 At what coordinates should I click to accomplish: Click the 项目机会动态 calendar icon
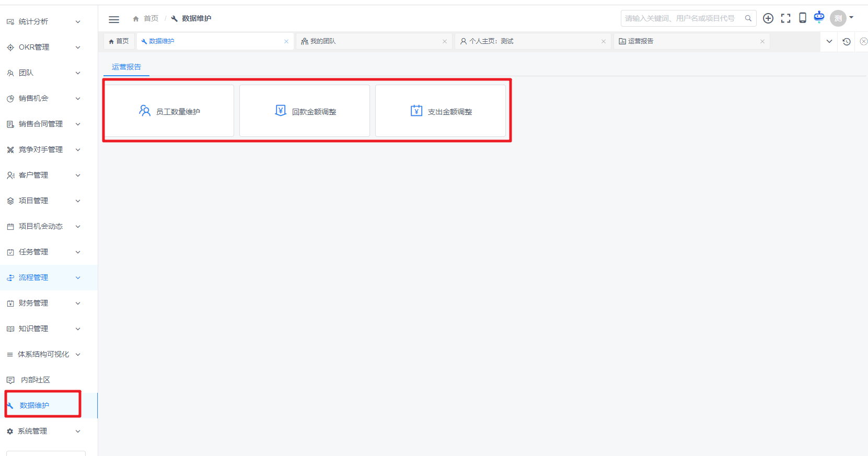10,227
